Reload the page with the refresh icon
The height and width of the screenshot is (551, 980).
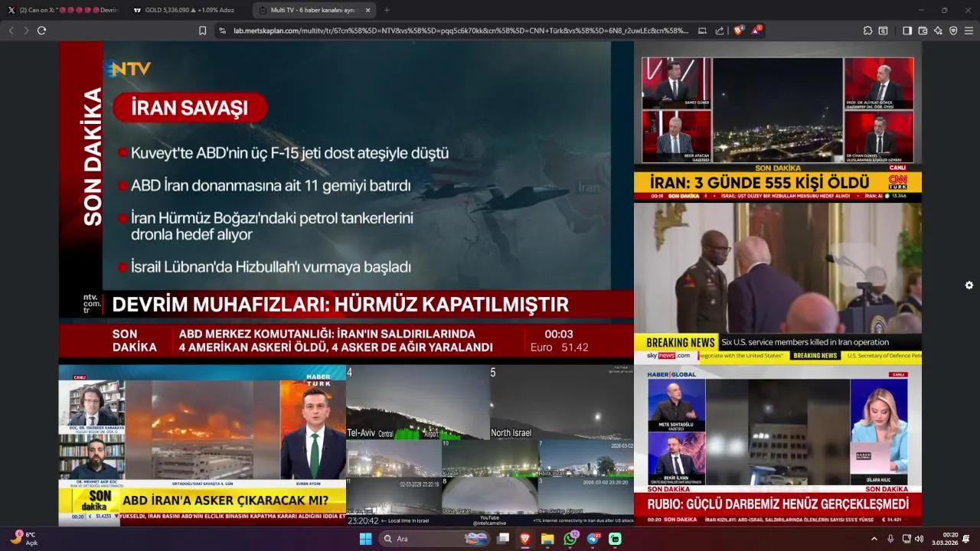pos(41,31)
